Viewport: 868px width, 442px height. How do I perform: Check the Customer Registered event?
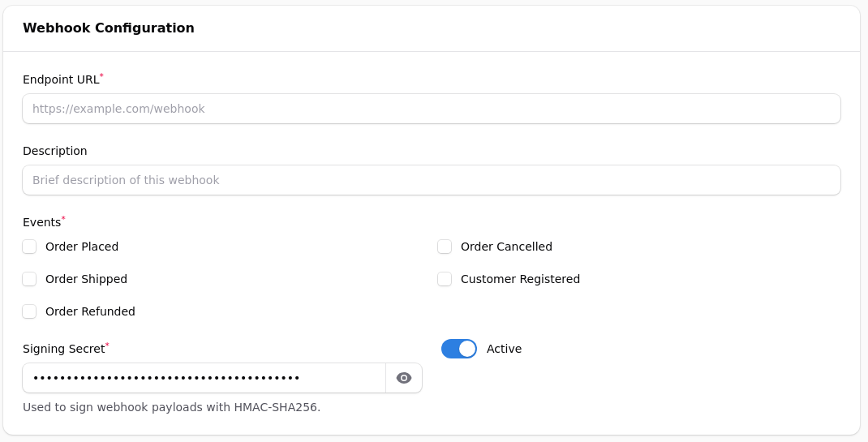pyautogui.click(x=445, y=279)
